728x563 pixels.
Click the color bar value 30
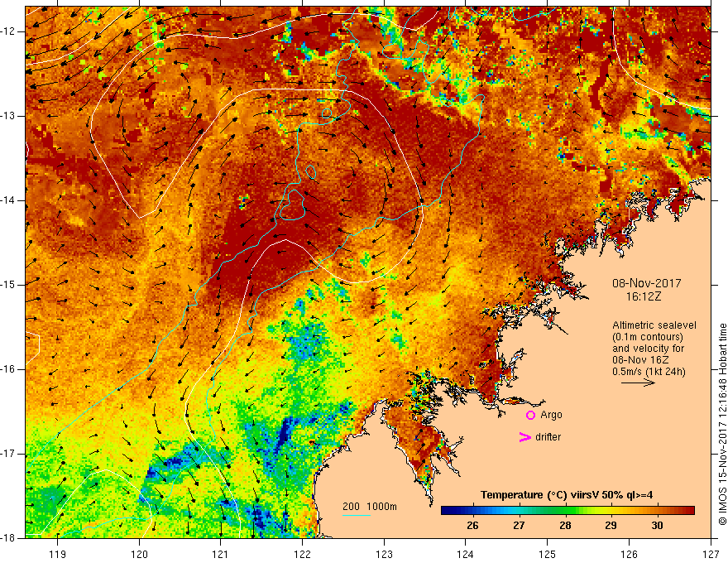tap(657, 526)
